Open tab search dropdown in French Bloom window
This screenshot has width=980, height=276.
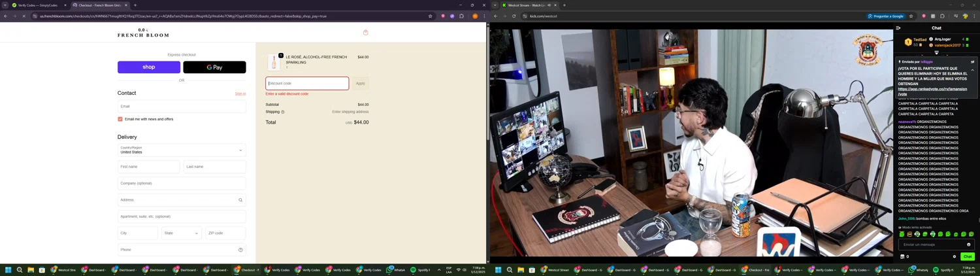(x=5, y=5)
